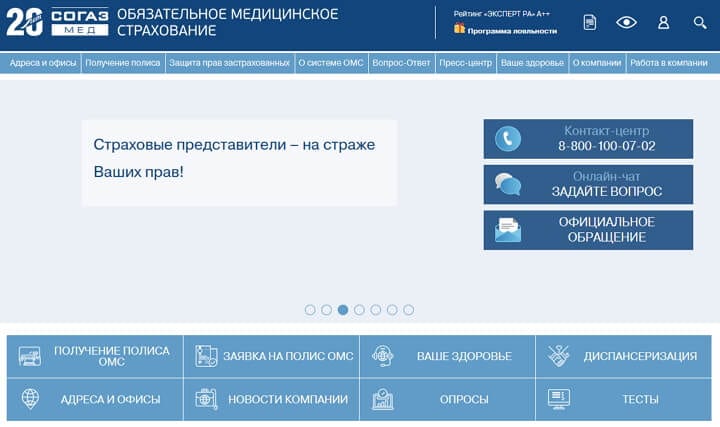Click the Страховые представители banner text
This screenshot has height=427, width=720.
click(x=234, y=158)
